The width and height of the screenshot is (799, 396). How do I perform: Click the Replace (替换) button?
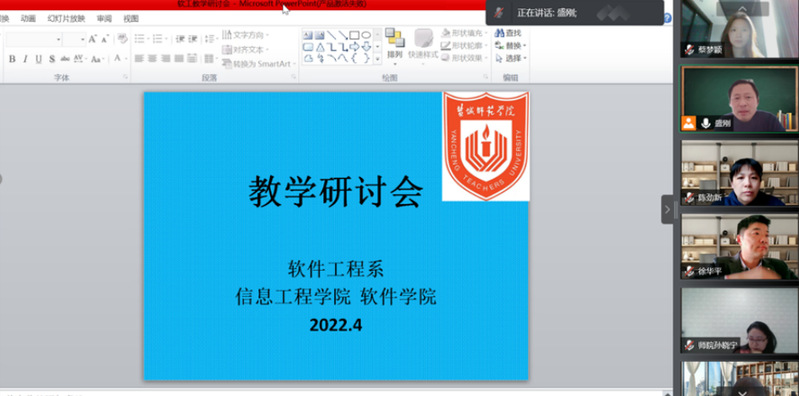click(511, 46)
